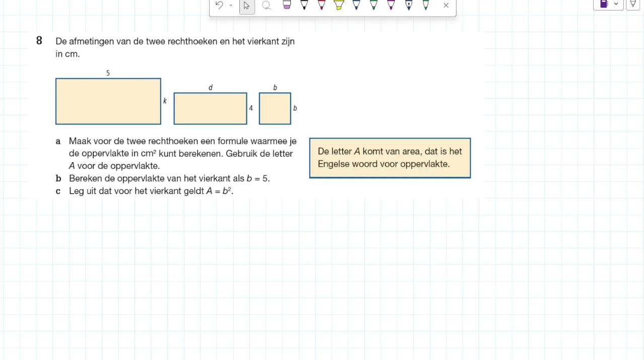
Task: Choose the last green pen in toolbar
Action: click(x=426, y=5)
